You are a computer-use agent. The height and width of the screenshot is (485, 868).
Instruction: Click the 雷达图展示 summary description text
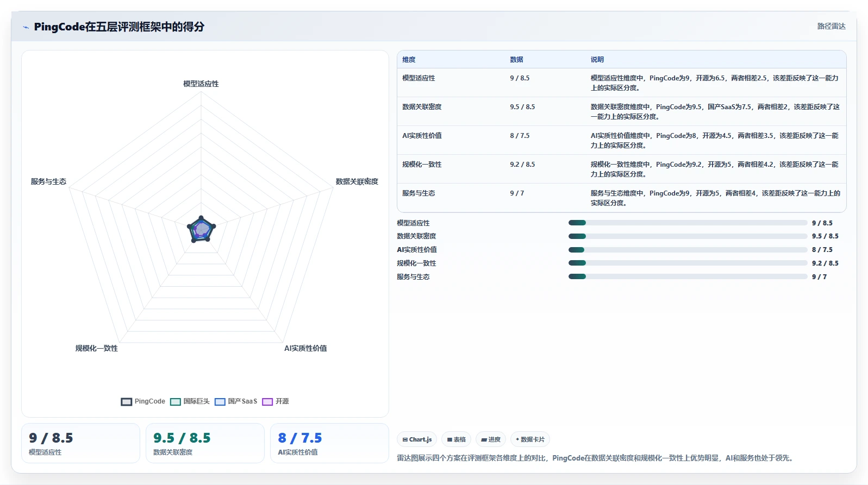click(597, 458)
